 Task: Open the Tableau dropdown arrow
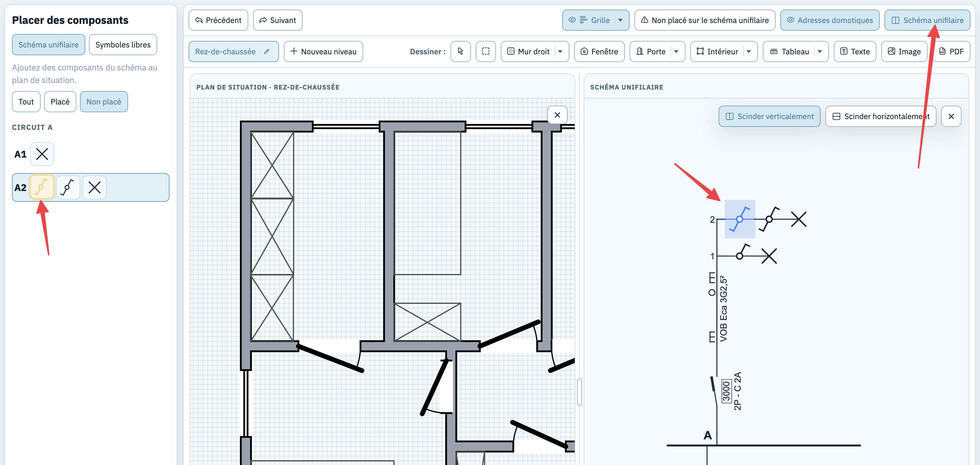pyautogui.click(x=820, y=51)
